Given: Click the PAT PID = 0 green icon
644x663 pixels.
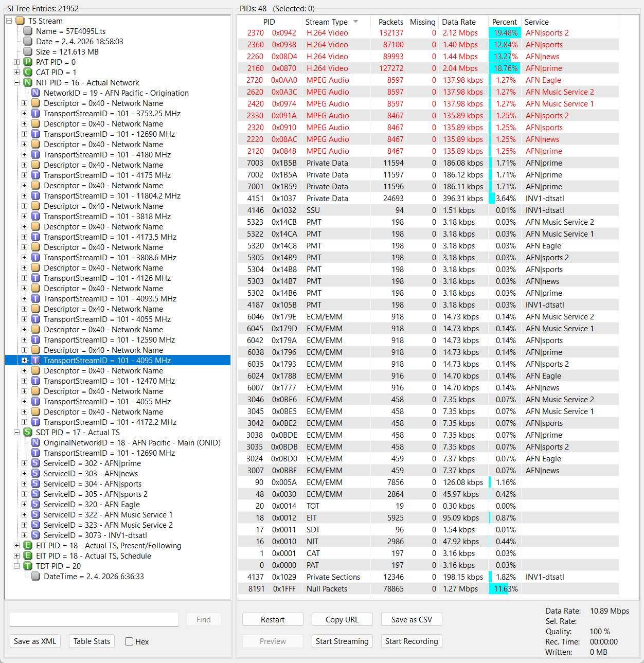Looking at the screenshot, I should [28, 62].
